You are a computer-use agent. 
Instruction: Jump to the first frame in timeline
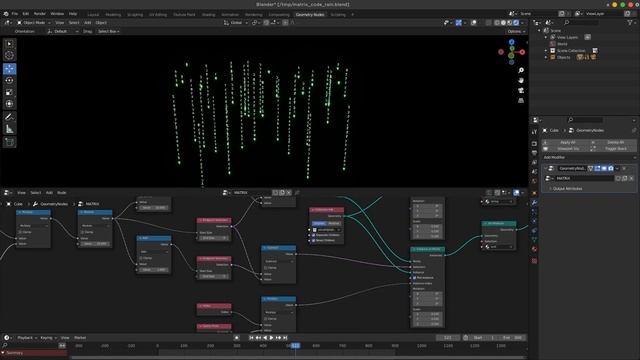251,338
